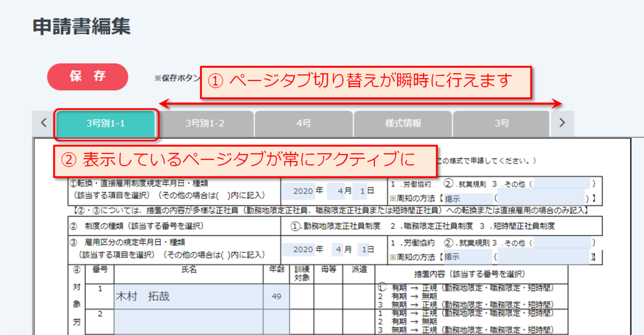644x335 pixels.
Task: Click the red 保存 save button
Action: (x=87, y=77)
